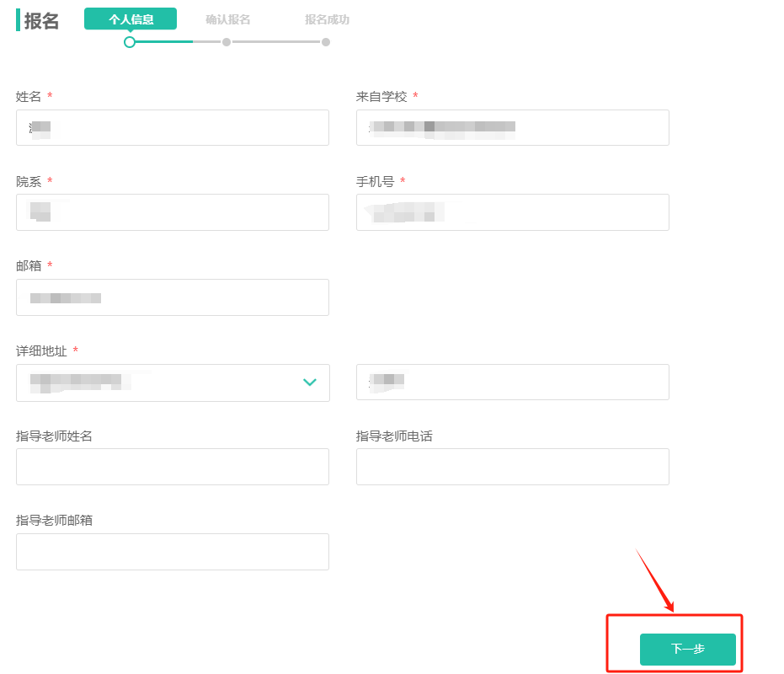
Task: Click the 指导老师姓名 input field
Action: point(173,467)
